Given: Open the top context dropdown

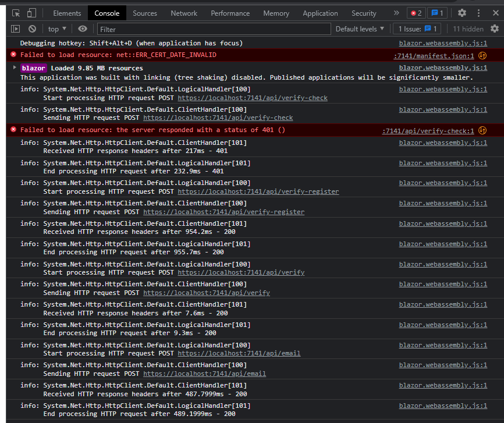Looking at the screenshot, I should click(x=57, y=29).
